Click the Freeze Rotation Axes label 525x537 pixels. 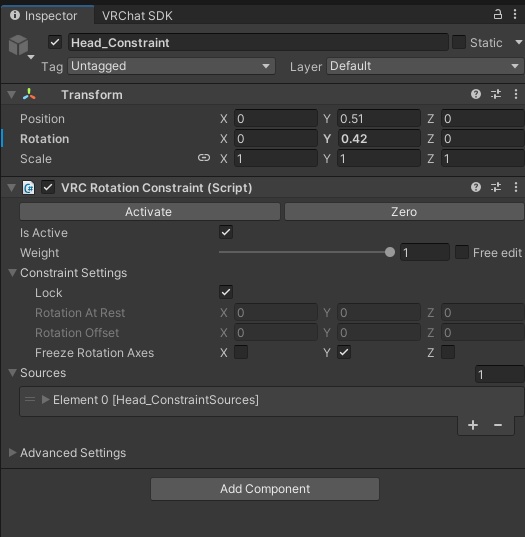[x=95, y=352]
